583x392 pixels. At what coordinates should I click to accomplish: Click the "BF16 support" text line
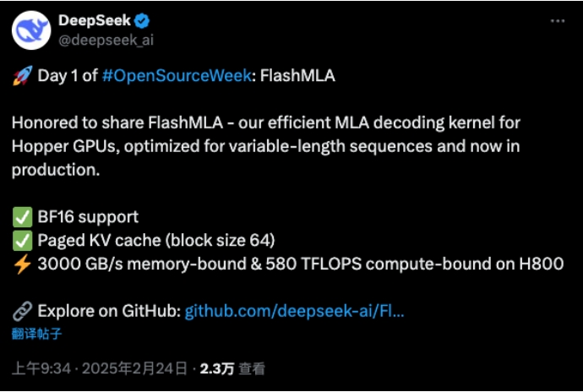tap(88, 217)
